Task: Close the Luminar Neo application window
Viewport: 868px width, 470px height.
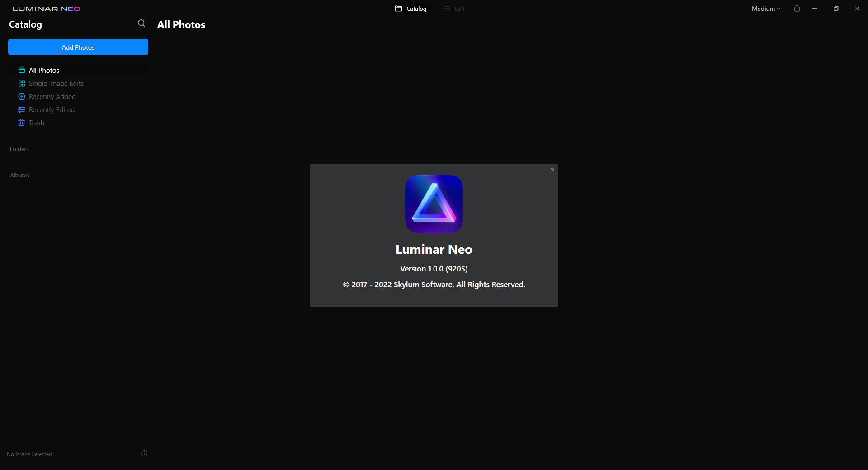Action: [x=857, y=9]
